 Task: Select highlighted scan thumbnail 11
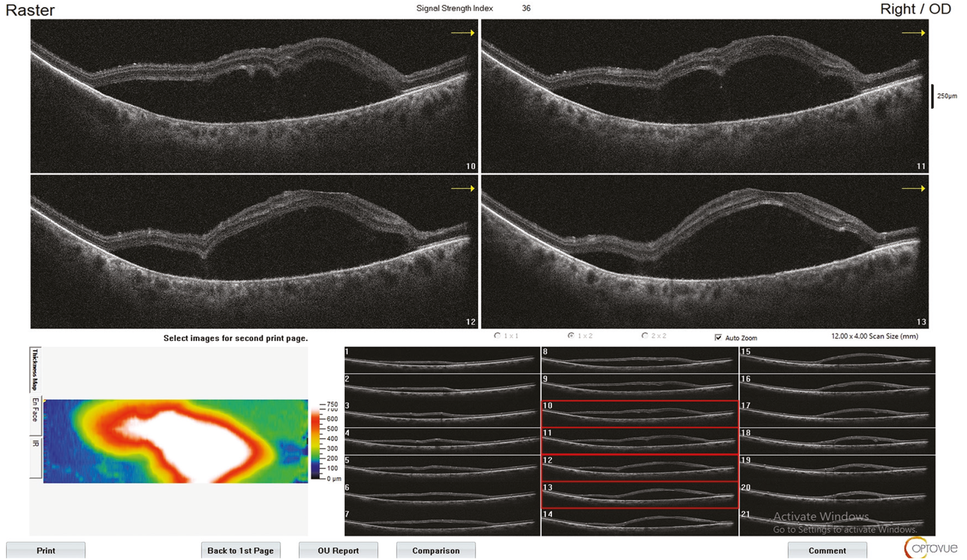point(640,441)
